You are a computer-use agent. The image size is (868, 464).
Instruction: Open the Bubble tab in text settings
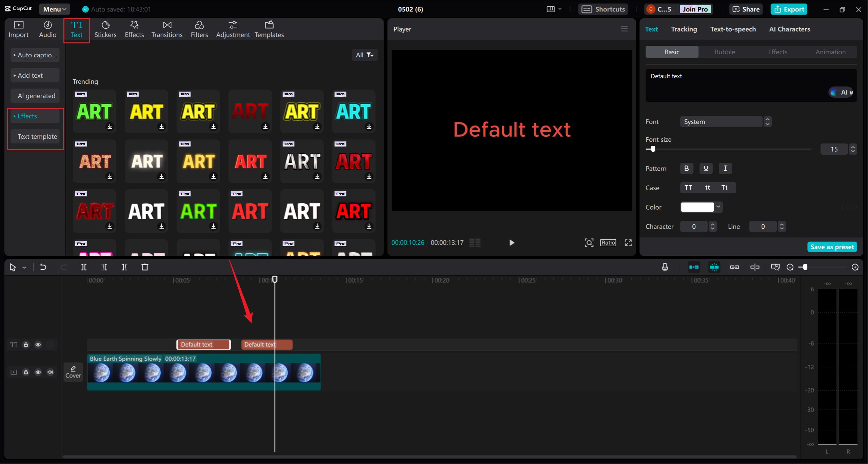click(x=725, y=52)
